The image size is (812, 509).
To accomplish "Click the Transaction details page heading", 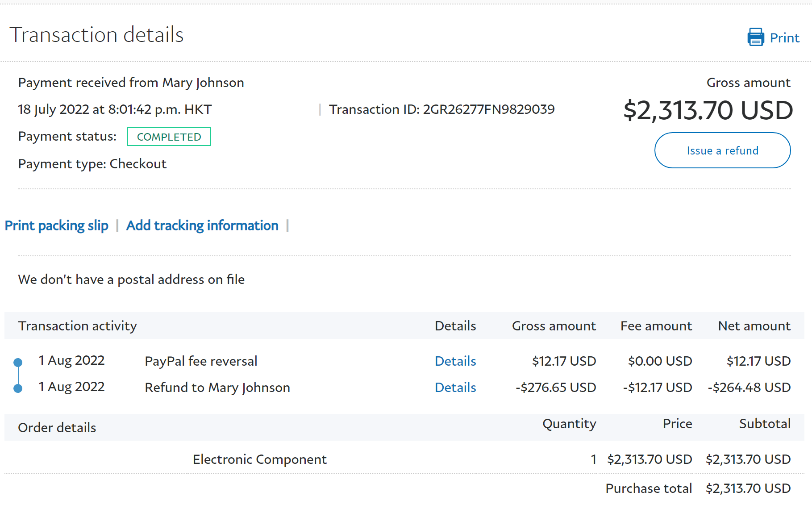I will point(96,35).
